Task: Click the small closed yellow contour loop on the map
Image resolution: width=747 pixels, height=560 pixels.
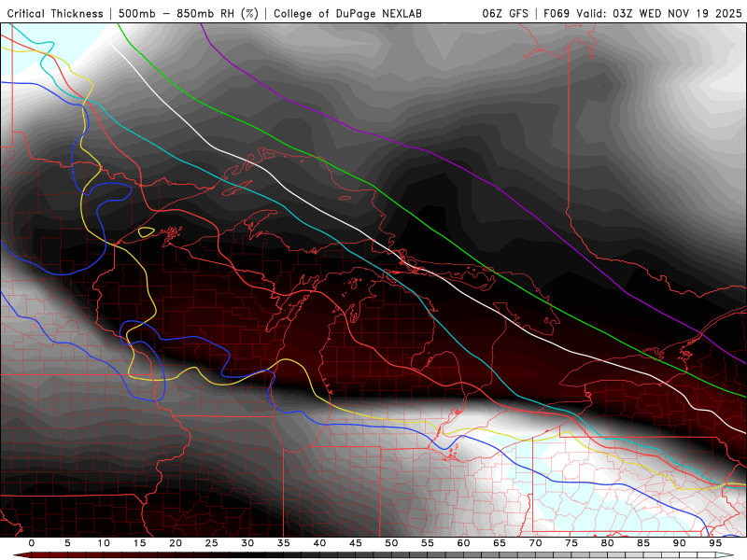Action: 146,231
